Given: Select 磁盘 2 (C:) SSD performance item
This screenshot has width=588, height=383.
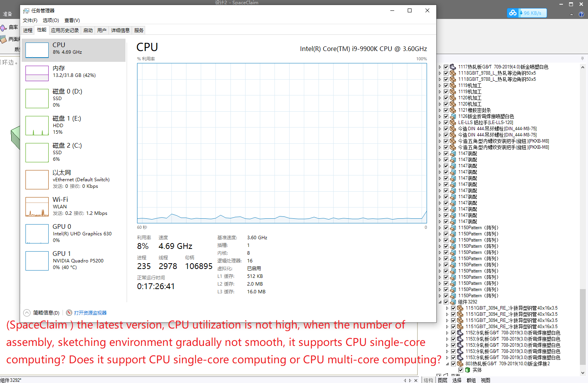Looking at the screenshot, I should pyautogui.click(x=73, y=153).
